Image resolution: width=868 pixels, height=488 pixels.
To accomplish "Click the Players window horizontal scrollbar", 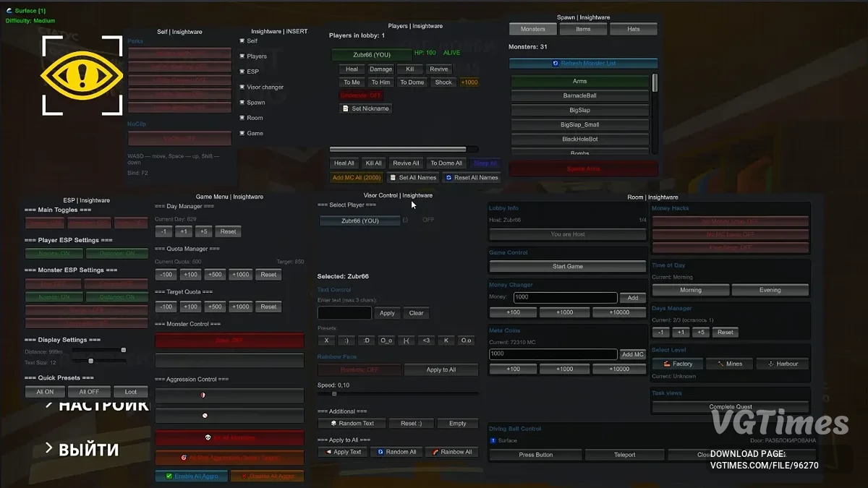I will click(398, 150).
